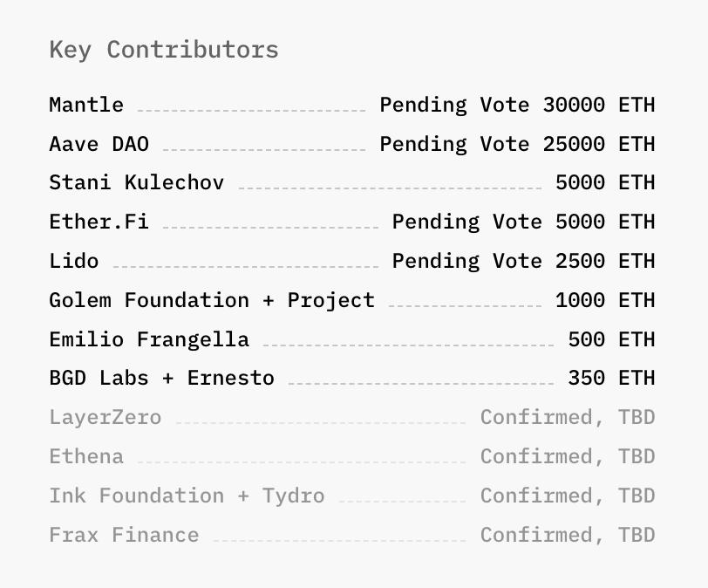Click the Aave DAO contributor

coord(99,144)
